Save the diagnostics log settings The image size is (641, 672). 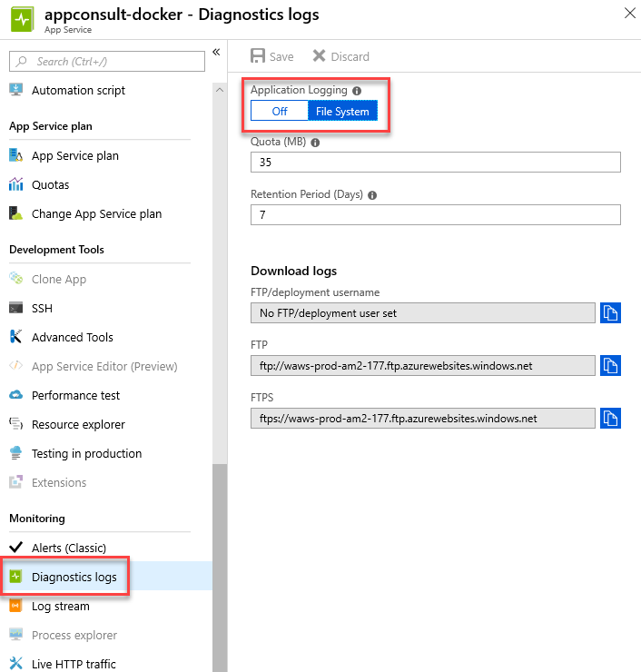(x=272, y=56)
